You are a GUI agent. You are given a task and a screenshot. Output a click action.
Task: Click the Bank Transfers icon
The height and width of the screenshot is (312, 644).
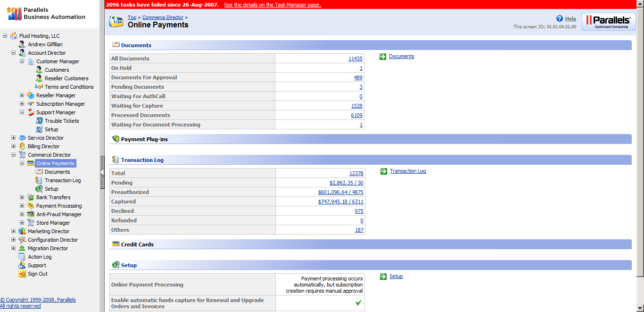tap(31, 197)
